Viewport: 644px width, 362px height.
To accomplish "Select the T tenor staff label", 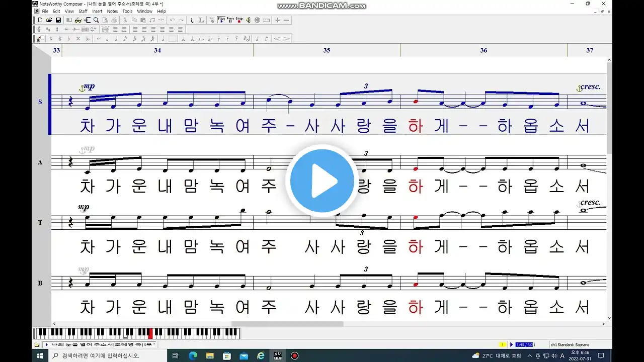I will [40, 222].
